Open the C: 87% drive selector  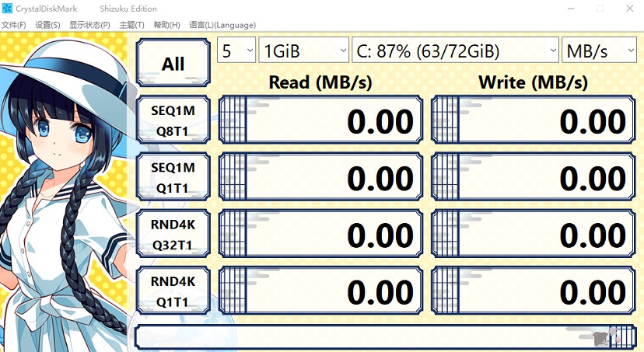pos(455,50)
